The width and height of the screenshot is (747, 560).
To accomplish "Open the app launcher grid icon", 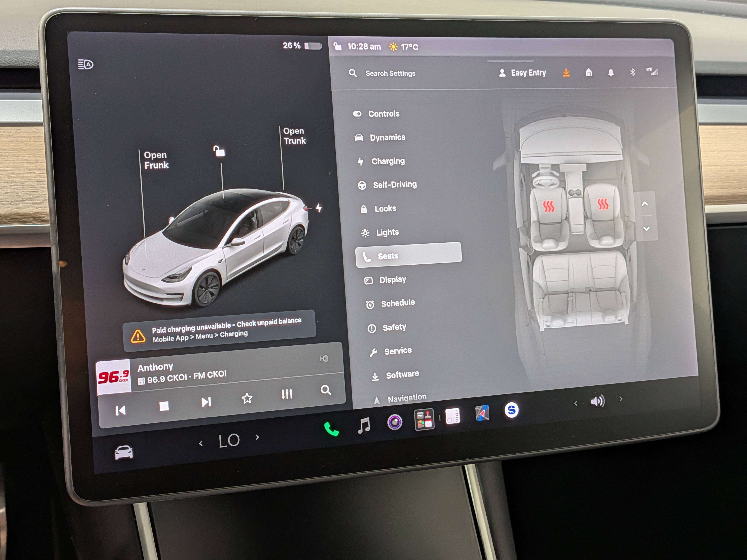I will pos(424,419).
